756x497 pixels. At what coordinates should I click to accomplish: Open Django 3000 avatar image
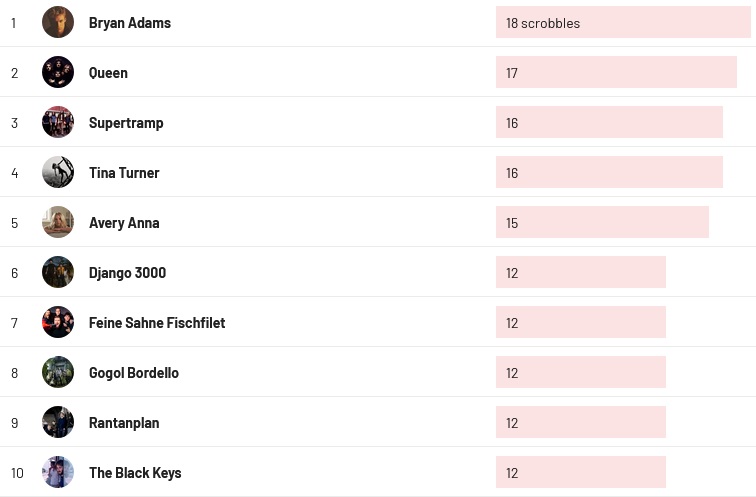click(x=58, y=272)
